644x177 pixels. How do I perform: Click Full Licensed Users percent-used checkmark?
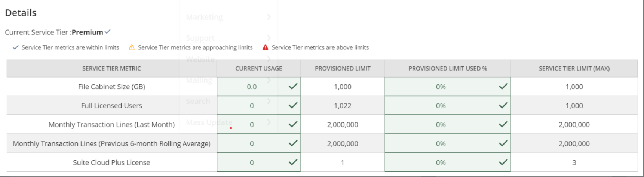tap(503, 106)
